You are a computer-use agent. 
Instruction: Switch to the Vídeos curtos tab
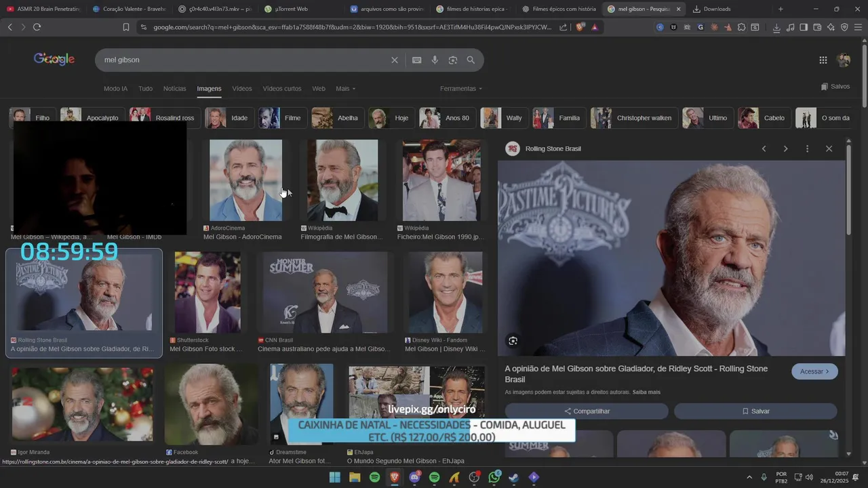281,89
